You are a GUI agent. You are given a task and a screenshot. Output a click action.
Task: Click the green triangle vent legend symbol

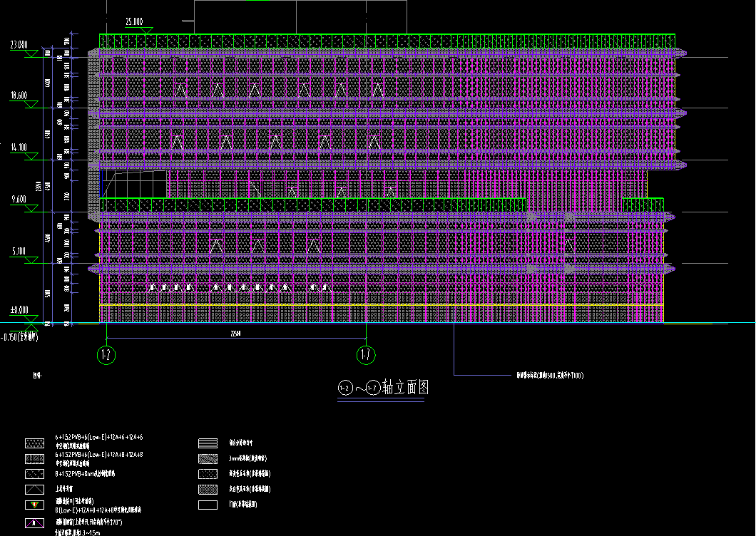[x=34, y=505]
